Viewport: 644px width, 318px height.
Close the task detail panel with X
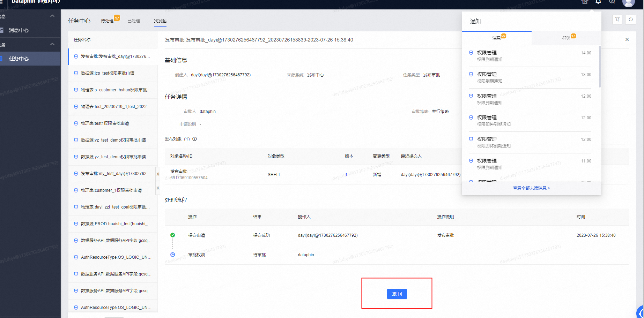click(x=627, y=39)
